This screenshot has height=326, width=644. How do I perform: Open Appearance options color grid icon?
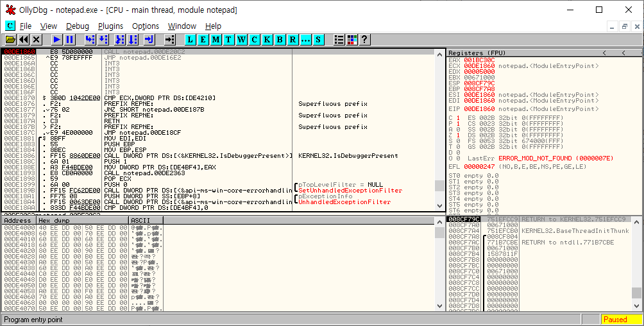click(x=352, y=39)
